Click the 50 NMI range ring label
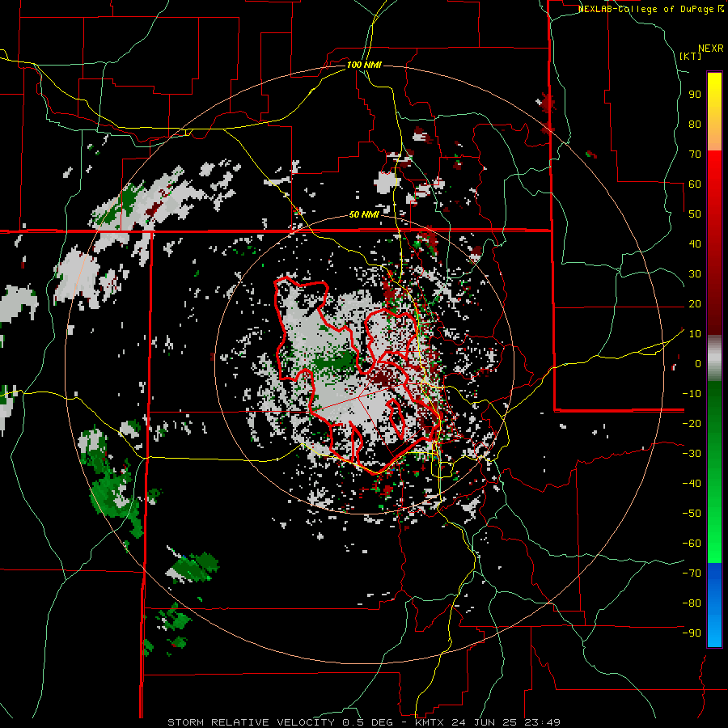This screenshot has height=728, width=728. 364,214
